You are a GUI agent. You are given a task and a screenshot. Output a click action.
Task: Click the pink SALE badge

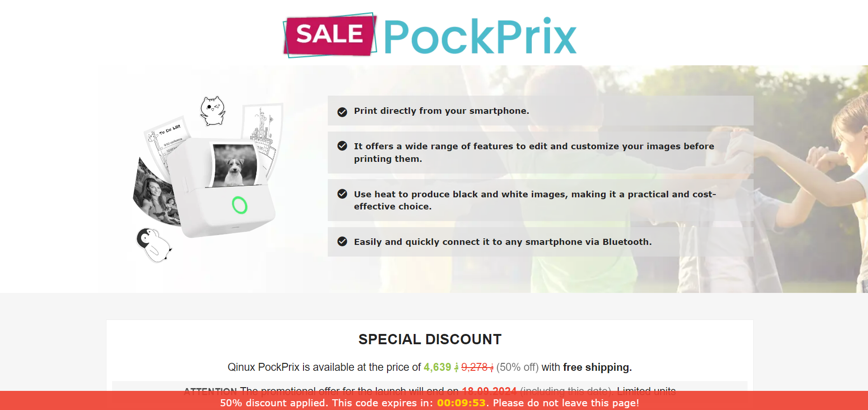tap(330, 35)
